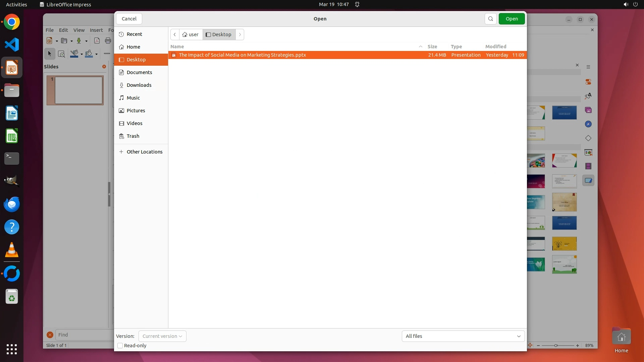
Task: Expand Other Locations in the sidebar
Action: [144, 152]
